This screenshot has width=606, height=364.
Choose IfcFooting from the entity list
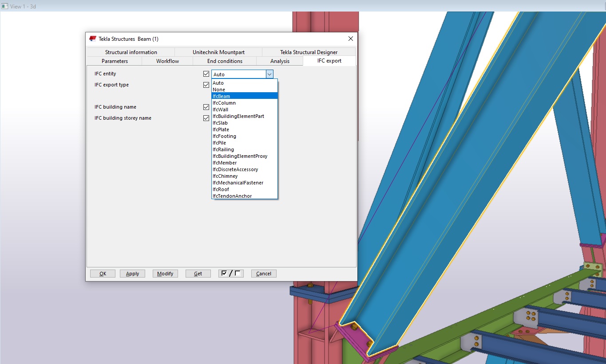point(245,136)
